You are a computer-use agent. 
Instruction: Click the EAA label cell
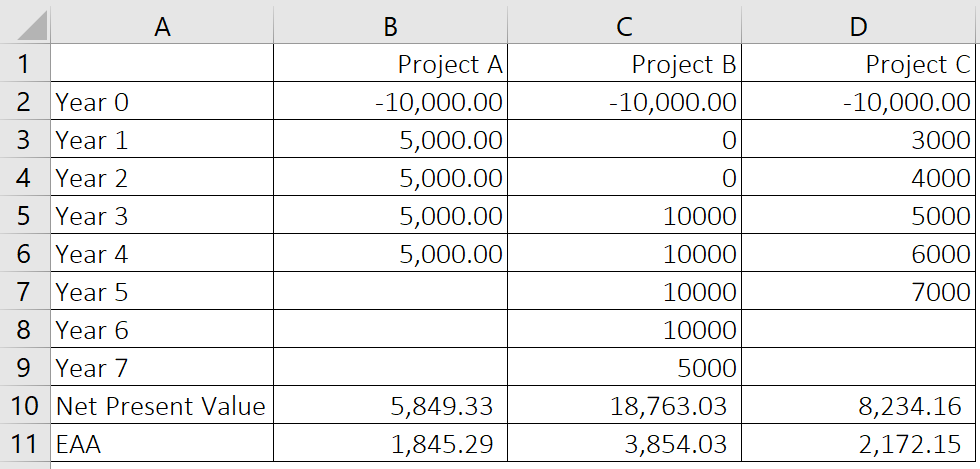point(162,444)
